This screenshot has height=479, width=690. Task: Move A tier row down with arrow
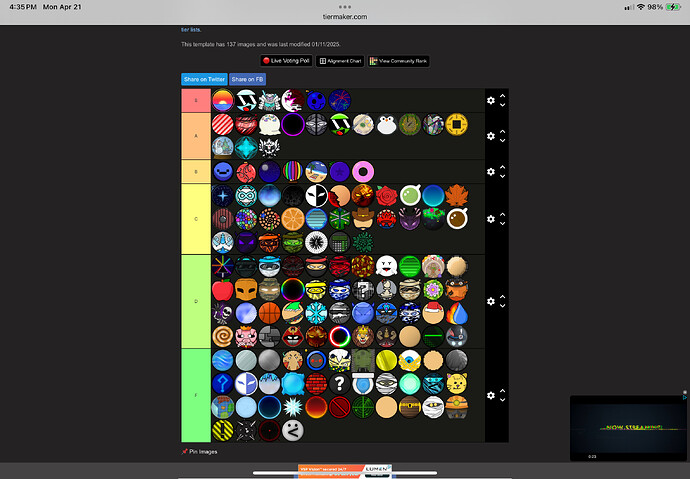[503, 141]
